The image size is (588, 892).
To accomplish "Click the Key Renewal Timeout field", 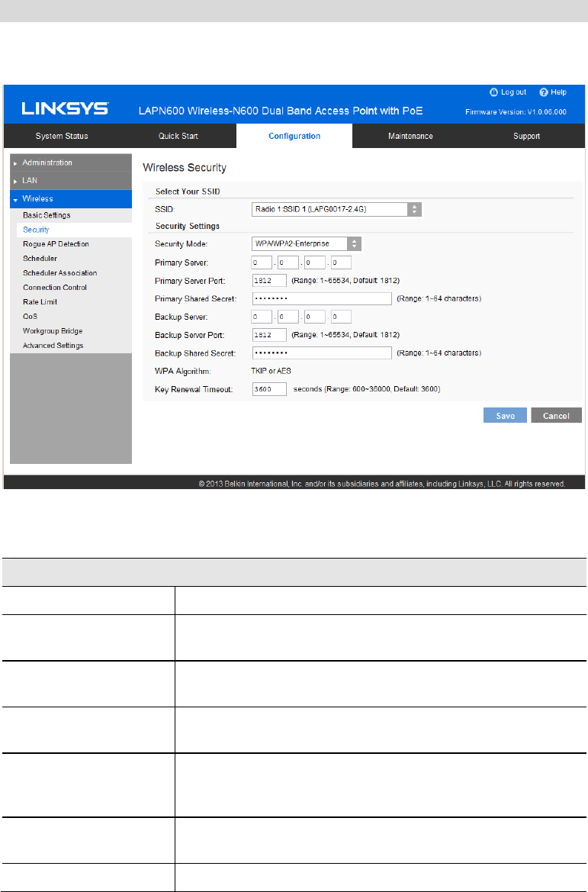I will 269,389.
